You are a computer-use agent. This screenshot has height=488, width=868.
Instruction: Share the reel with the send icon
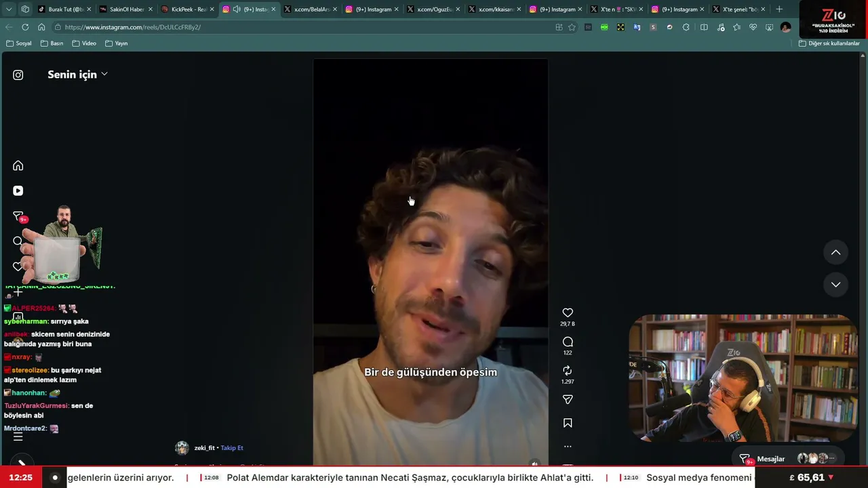pos(568,400)
